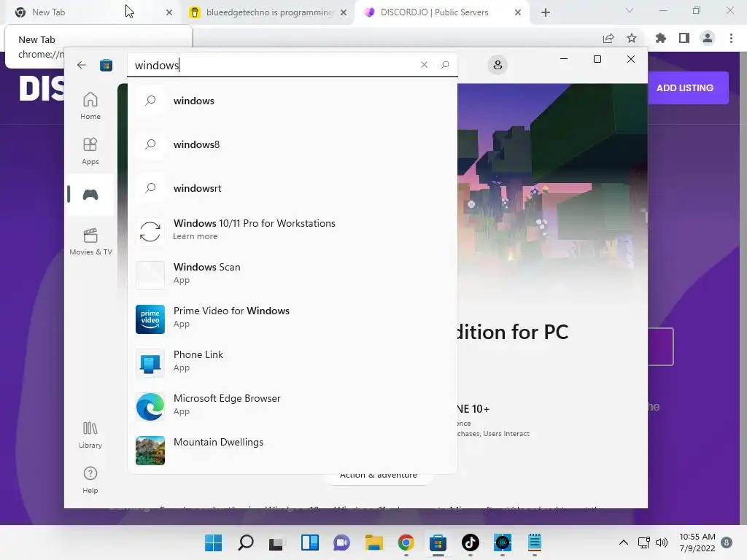
Task: Open Apps section in Store sidebar
Action: (x=90, y=151)
